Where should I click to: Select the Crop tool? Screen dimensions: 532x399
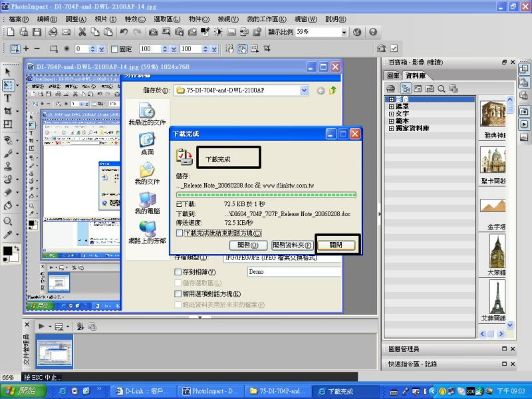7,111
